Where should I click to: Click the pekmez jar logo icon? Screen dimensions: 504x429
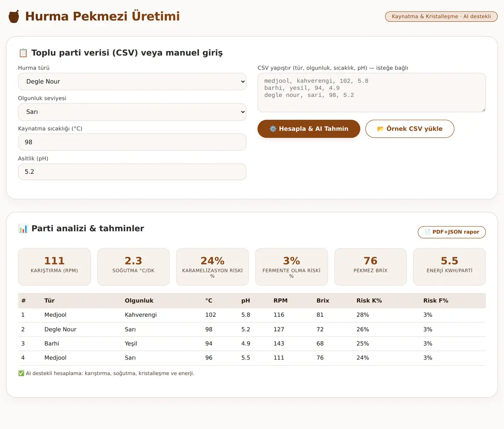pos(14,16)
